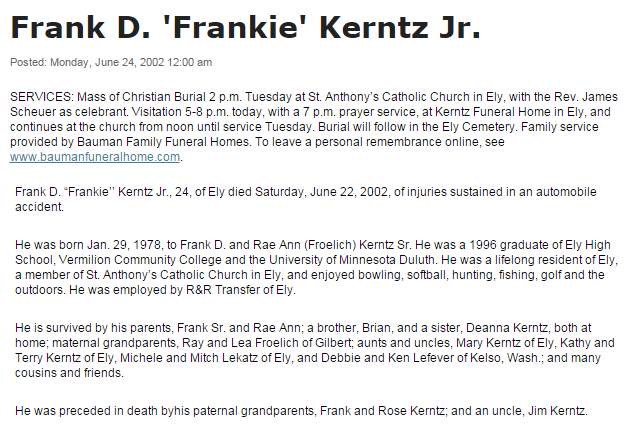The width and height of the screenshot is (629, 430).
Task: Click the name 'Deanna Kerntz' in the survivors paragraph
Action: click(x=507, y=328)
